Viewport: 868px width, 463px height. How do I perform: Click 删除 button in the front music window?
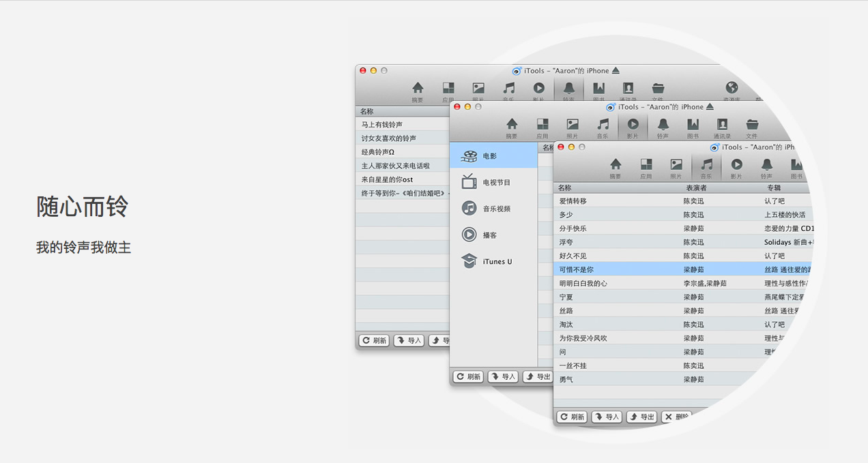676,417
